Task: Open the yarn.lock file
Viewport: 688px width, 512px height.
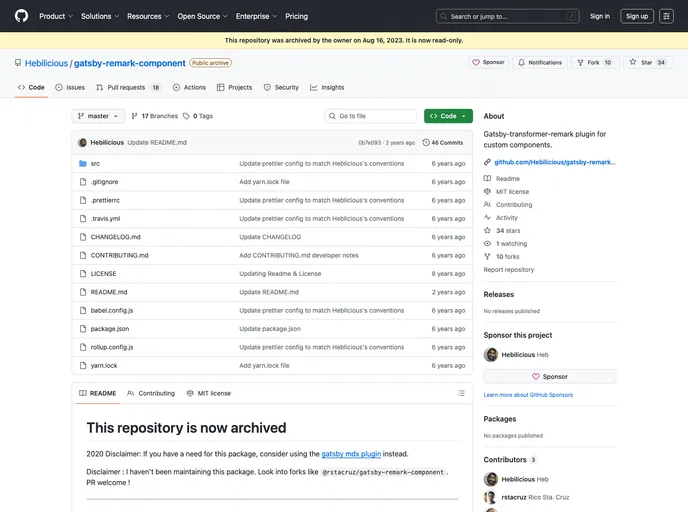Action: coord(104,365)
